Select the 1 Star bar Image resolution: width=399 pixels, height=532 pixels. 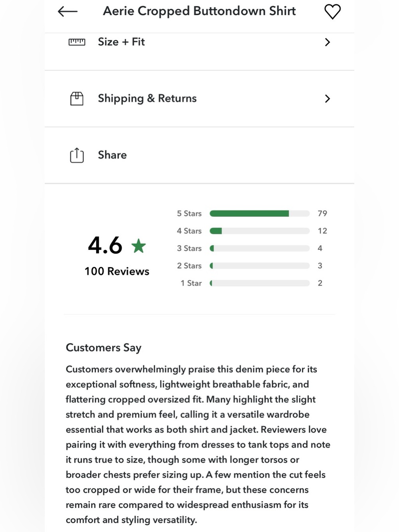pos(260,283)
